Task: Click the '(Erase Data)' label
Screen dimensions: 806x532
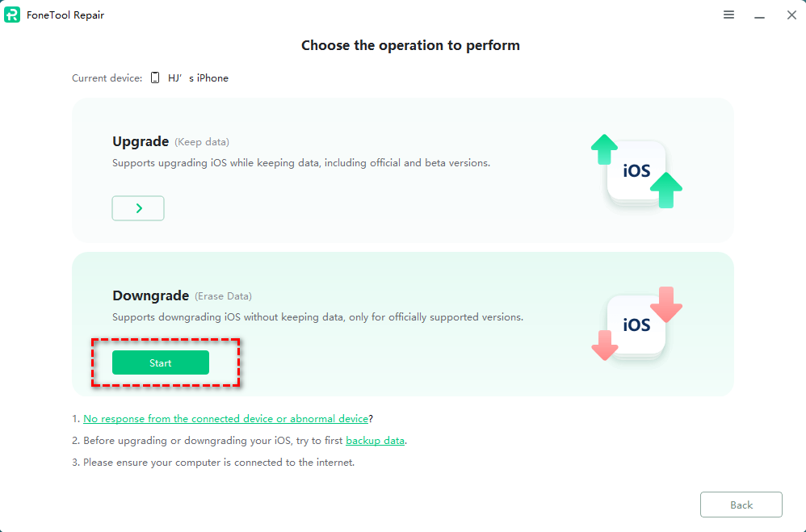Action: (x=223, y=297)
